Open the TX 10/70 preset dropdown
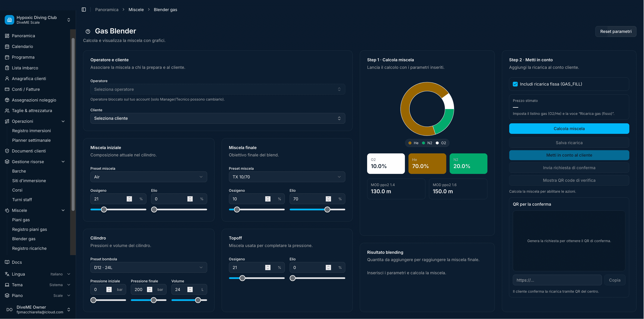This screenshot has height=319, width=644. point(287,177)
